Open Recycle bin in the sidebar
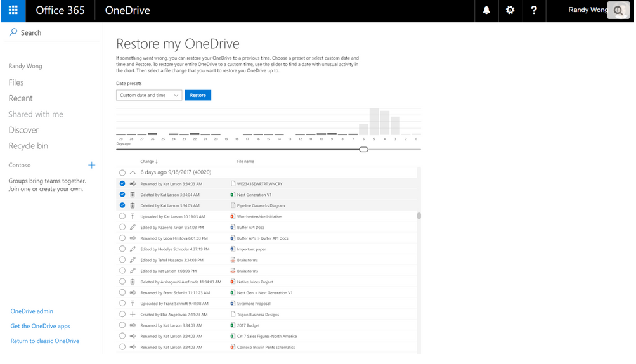Screen dimensions: 636x364 click(28, 146)
